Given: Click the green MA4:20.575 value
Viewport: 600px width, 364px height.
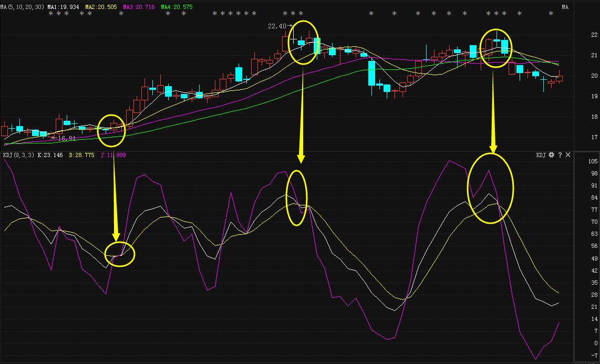Looking at the screenshot, I should pyautogui.click(x=177, y=7).
